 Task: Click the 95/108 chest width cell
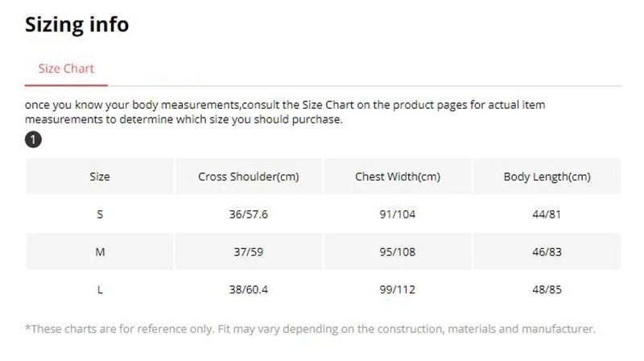click(x=398, y=252)
